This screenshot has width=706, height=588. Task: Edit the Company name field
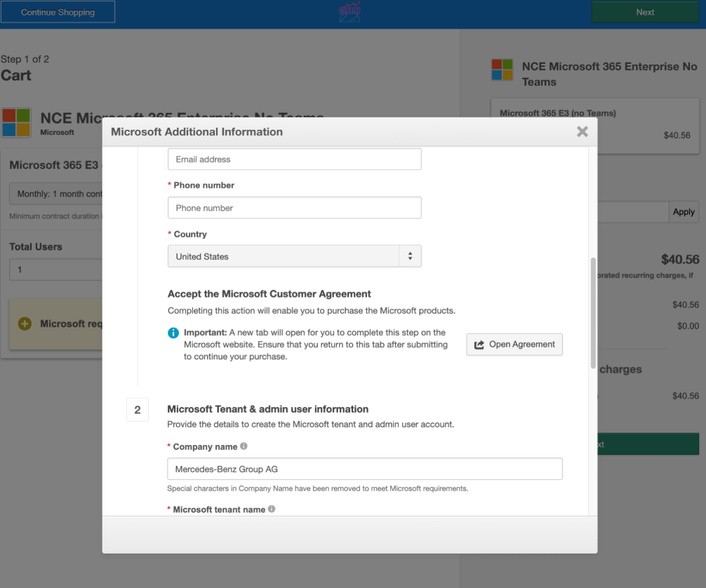pyautogui.click(x=364, y=469)
